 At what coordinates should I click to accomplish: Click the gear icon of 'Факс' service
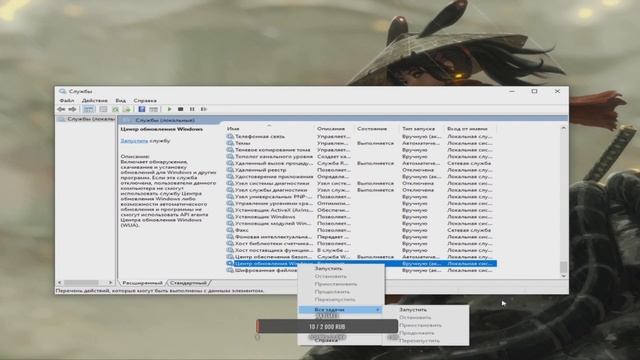(x=230, y=230)
